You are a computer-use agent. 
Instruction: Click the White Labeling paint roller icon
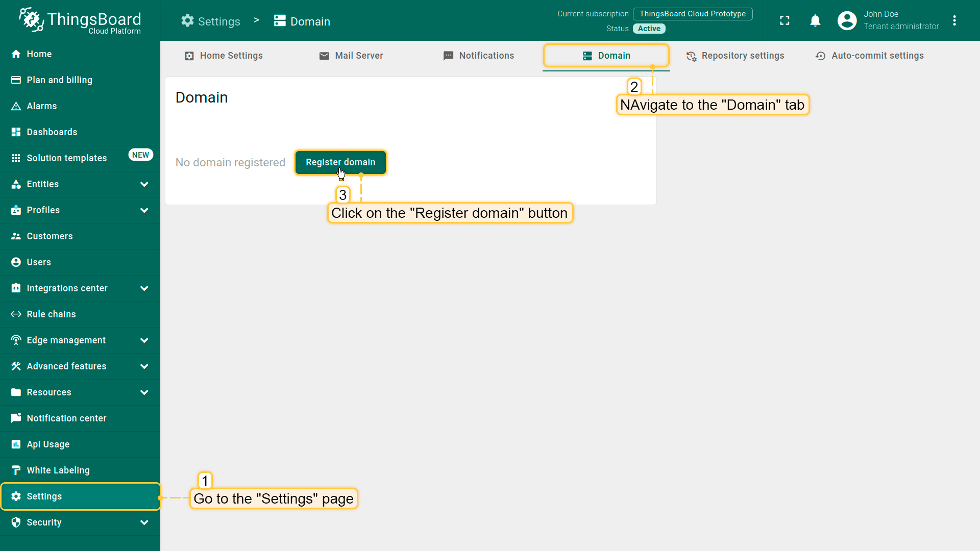point(16,470)
